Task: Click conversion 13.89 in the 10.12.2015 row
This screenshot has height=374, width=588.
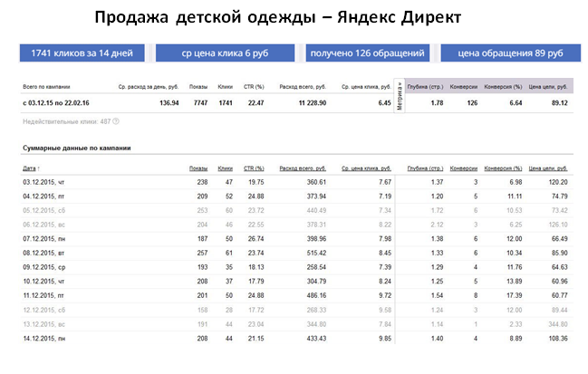Action: pyautogui.click(x=514, y=282)
